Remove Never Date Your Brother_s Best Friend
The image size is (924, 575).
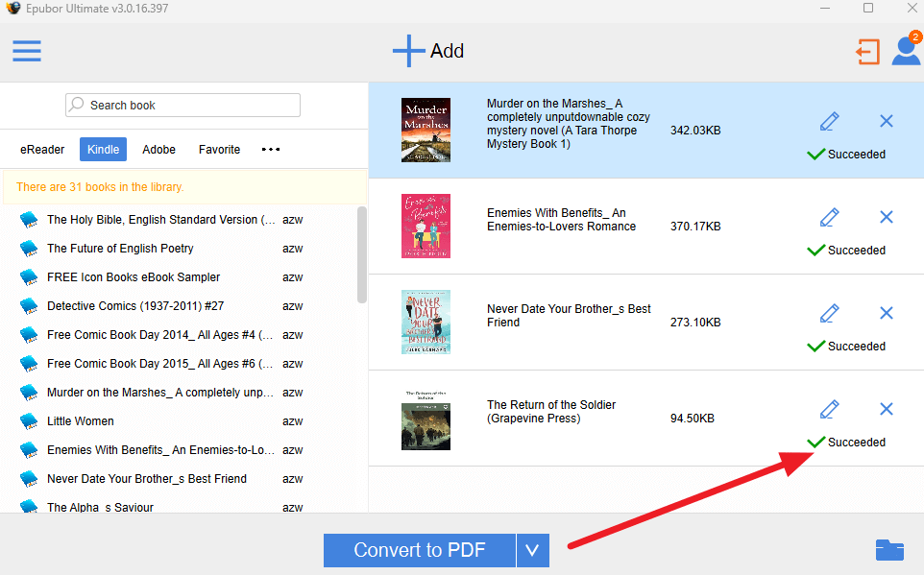pyautogui.click(x=886, y=313)
